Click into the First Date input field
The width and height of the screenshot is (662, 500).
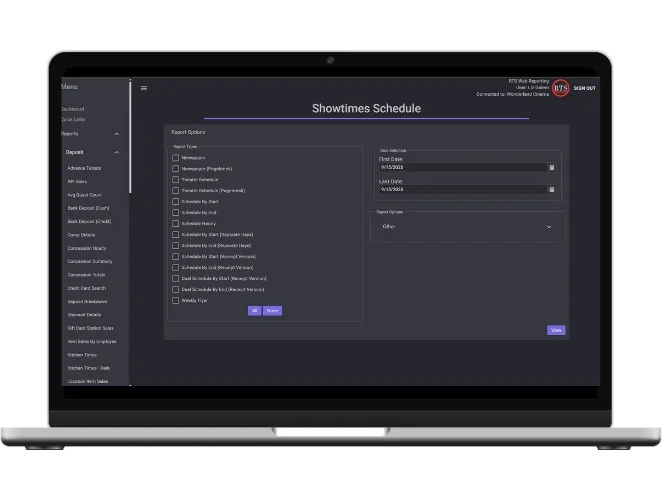pyautogui.click(x=463, y=168)
